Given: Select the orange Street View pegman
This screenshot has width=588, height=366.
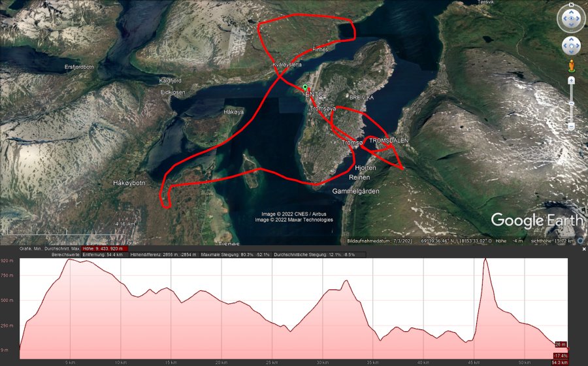Looking at the screenshot, I should [571, 65].
